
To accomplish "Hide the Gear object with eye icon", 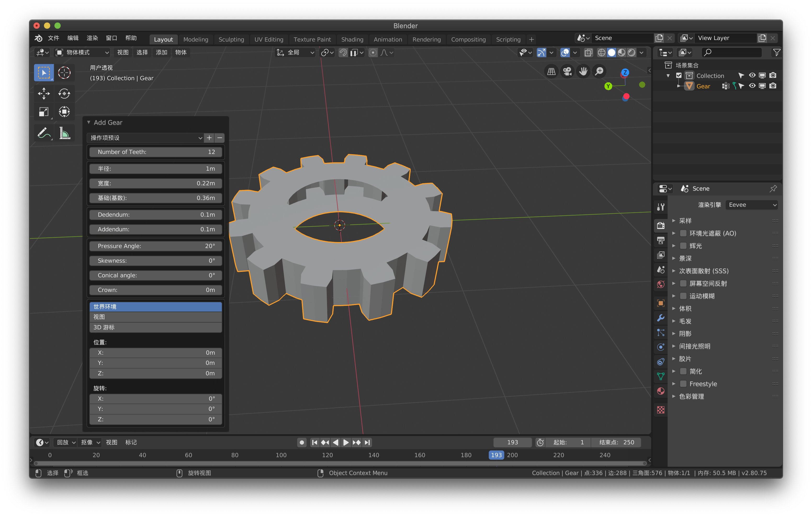I will pyautogui.click(x=752, y=86).
